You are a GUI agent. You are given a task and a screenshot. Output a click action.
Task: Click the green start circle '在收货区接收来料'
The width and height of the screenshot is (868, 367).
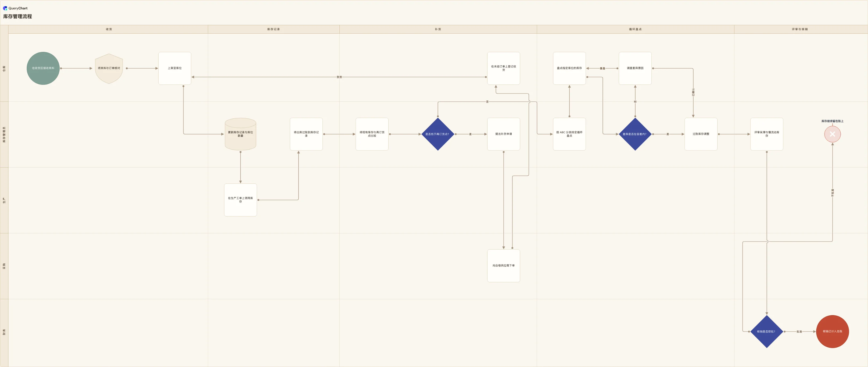coord(43,68)
